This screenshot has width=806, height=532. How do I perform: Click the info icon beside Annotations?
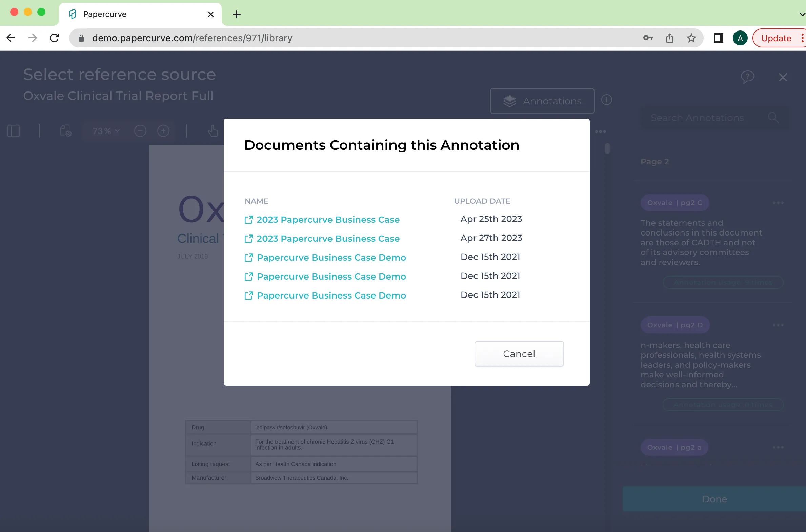606,100
